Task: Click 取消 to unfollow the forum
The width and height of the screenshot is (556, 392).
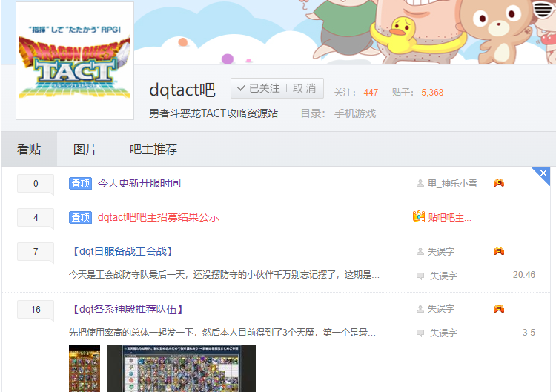Action: click(304, 88)
